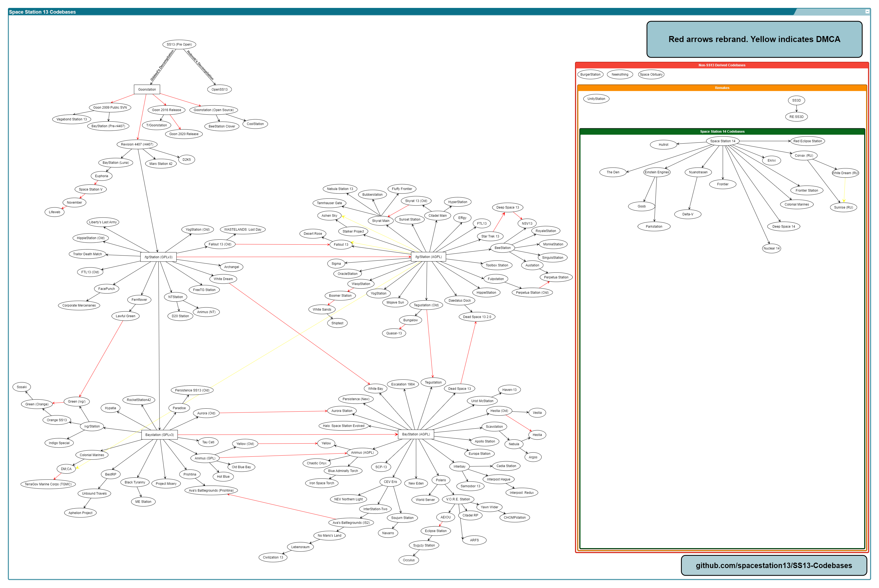Click the /tg/Station (GPLv3) node

point(158,257)
